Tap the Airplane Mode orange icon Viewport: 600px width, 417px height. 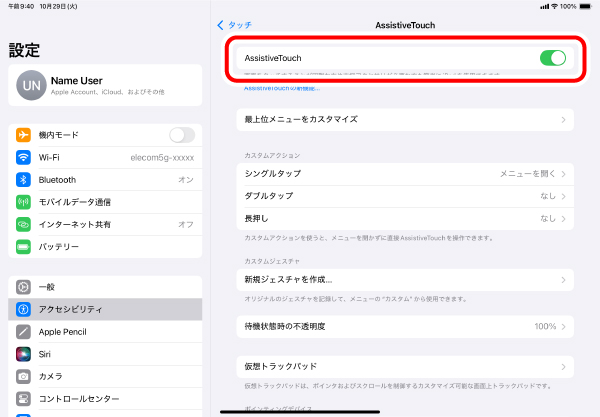point(23,135)
